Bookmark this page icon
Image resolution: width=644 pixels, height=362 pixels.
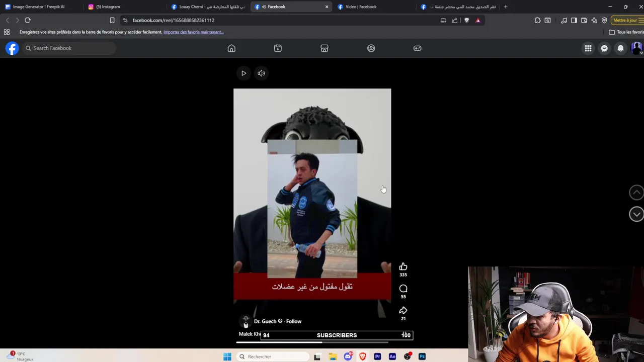coord(112,20)
